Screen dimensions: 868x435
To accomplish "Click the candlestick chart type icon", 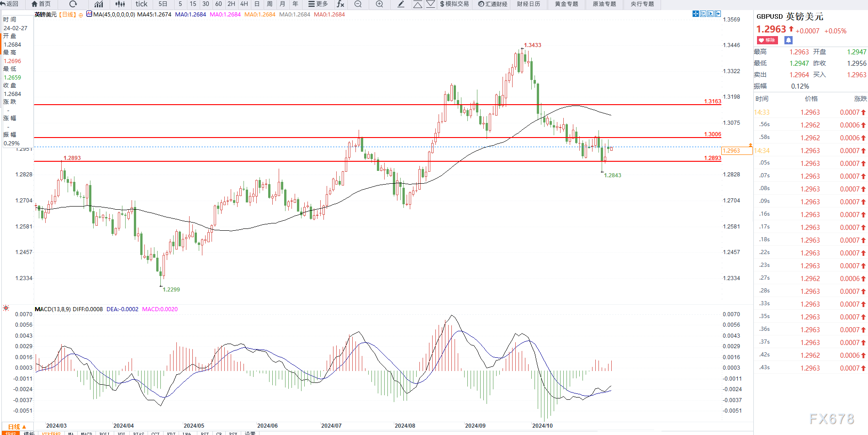I will click(x=120, y=4).
